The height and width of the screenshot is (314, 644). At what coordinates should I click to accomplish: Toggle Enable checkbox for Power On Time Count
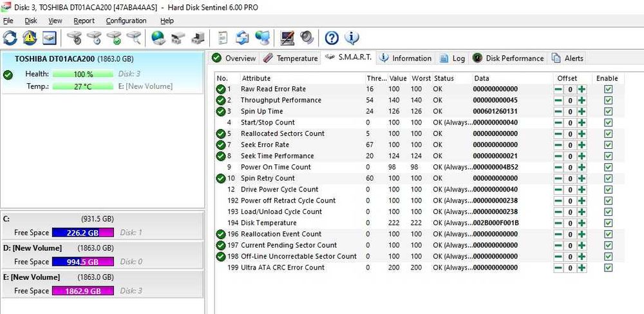click(609, 167)
